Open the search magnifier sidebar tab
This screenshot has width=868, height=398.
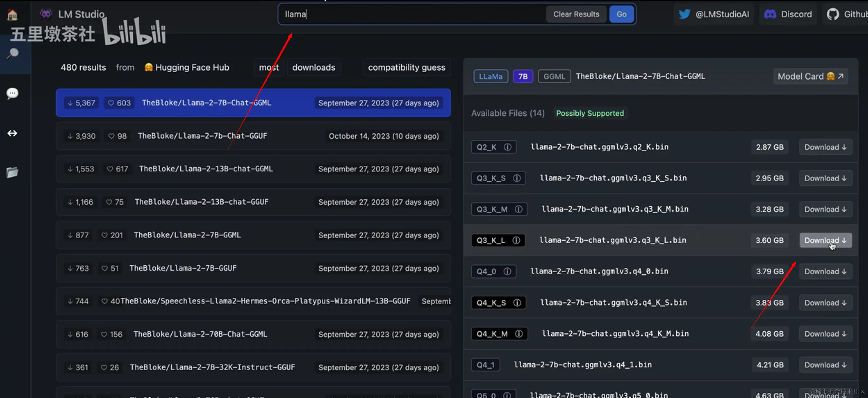point(13,53)
